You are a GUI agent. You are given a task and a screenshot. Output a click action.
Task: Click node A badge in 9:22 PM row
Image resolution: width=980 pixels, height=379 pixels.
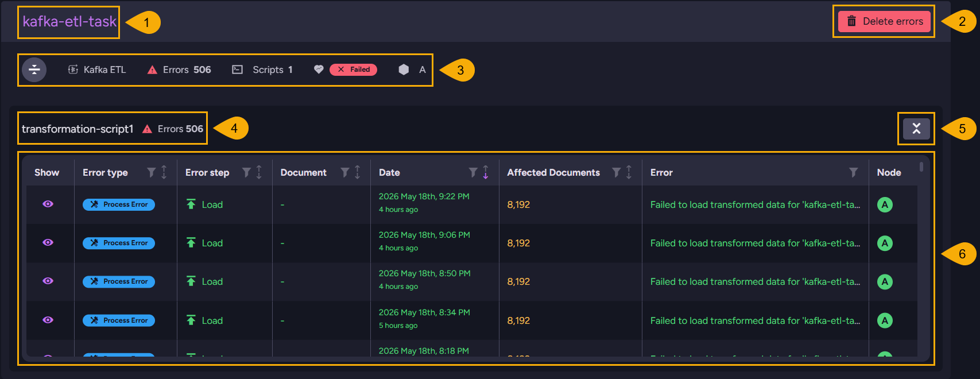pos(885,204)
